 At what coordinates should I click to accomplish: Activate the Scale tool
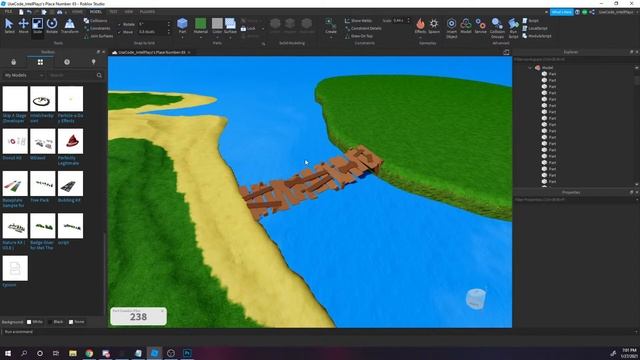coord(38,26)
